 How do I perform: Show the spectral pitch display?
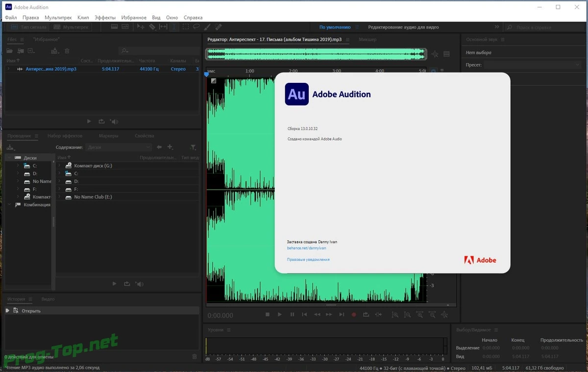(125, 27)
